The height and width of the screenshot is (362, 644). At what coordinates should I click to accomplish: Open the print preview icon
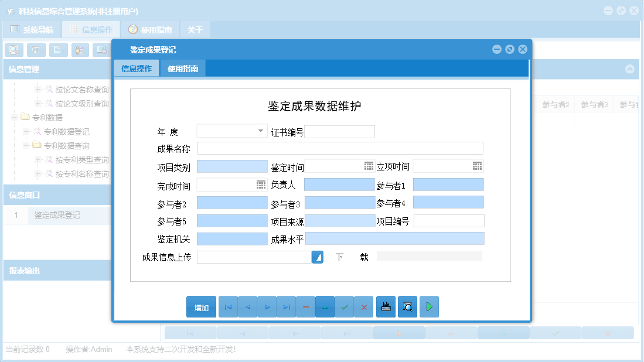407,306
